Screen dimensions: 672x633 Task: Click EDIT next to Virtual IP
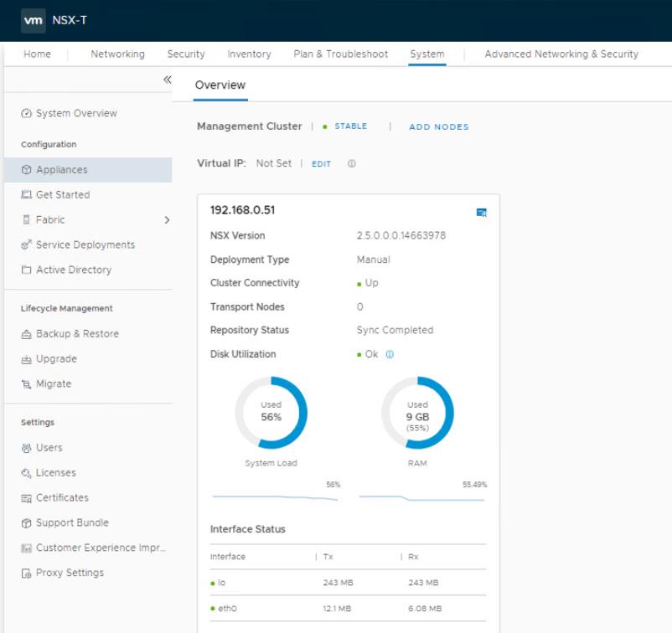tap(321, 164)
